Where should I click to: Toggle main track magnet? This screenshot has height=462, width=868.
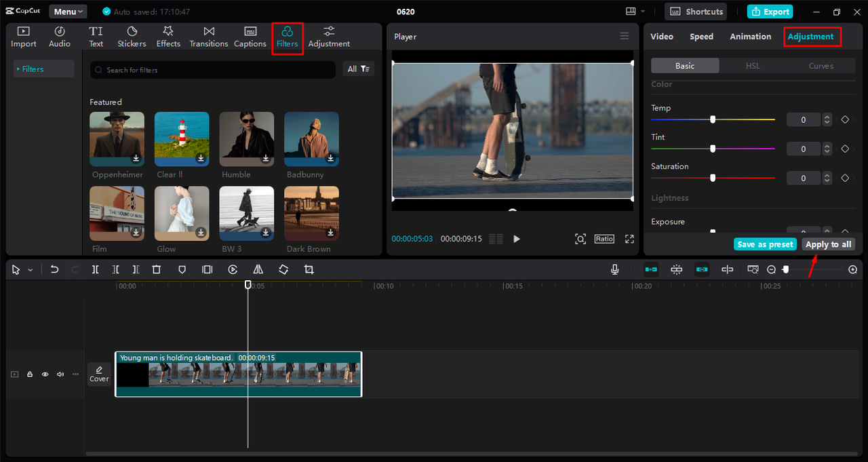(651, 269)
